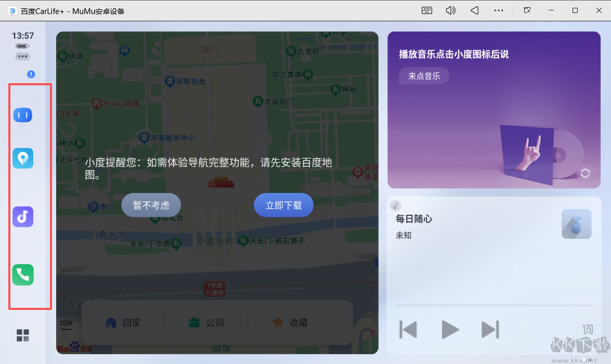The image size is (611, 364).
Task: Show lyrics via the 词 icon
Action: click(x=587, y=329)
